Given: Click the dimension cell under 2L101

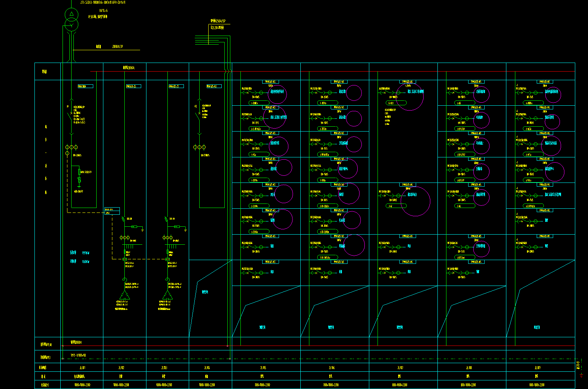Looking at the screenshot, I should click(x=82, y=385).
